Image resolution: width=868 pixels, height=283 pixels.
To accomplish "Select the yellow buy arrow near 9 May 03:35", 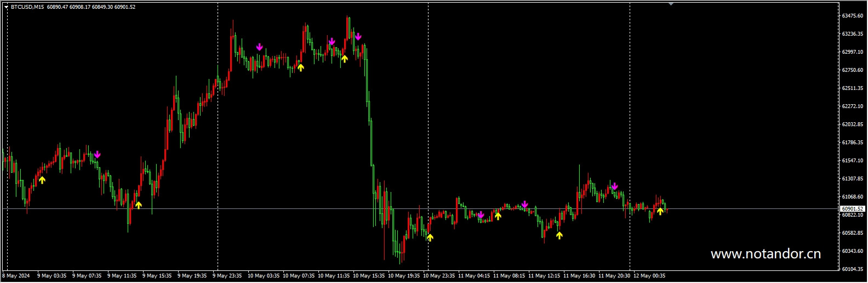I will click(42, 180).
